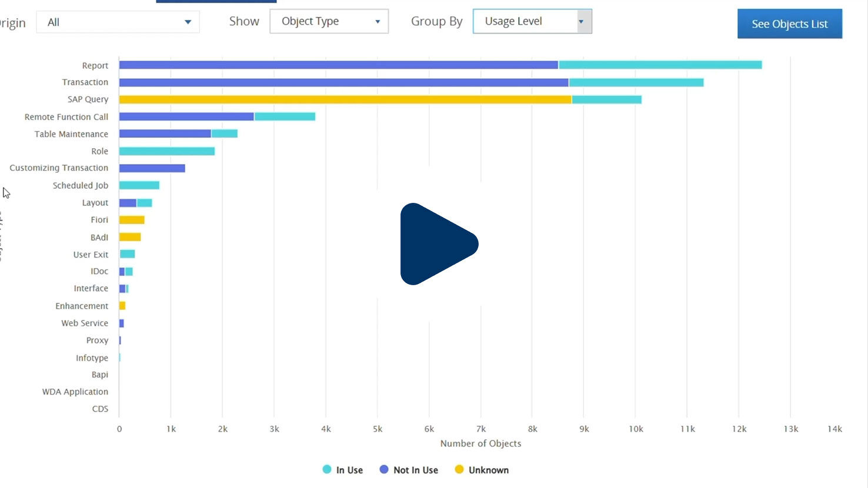Click the BAdI Unknown bar
This screenshot has width=868, height=488.
130,237
